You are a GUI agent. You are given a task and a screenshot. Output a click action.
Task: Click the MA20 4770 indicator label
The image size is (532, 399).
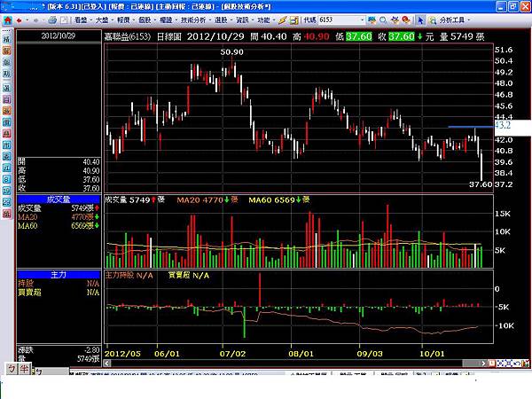(207, 199)
